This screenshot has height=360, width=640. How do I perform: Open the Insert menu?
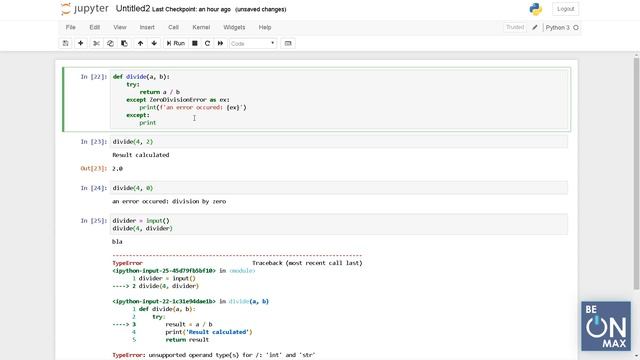[147, 27]
